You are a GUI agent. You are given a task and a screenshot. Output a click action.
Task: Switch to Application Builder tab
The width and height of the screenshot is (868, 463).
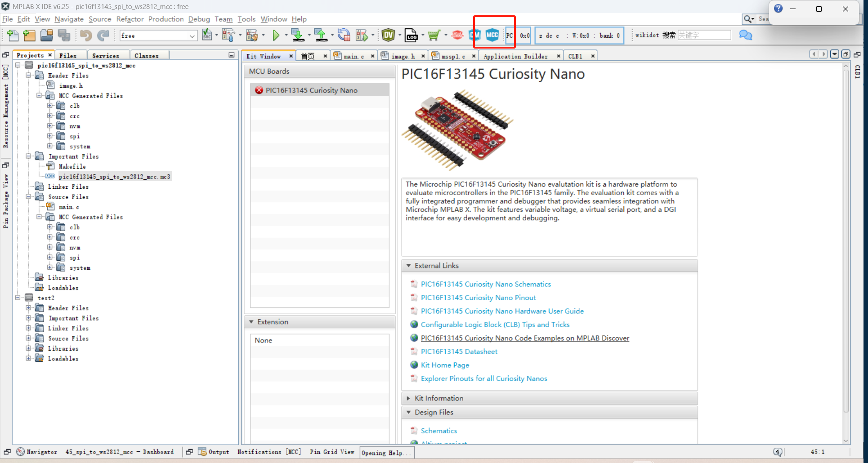pos(515,56)
